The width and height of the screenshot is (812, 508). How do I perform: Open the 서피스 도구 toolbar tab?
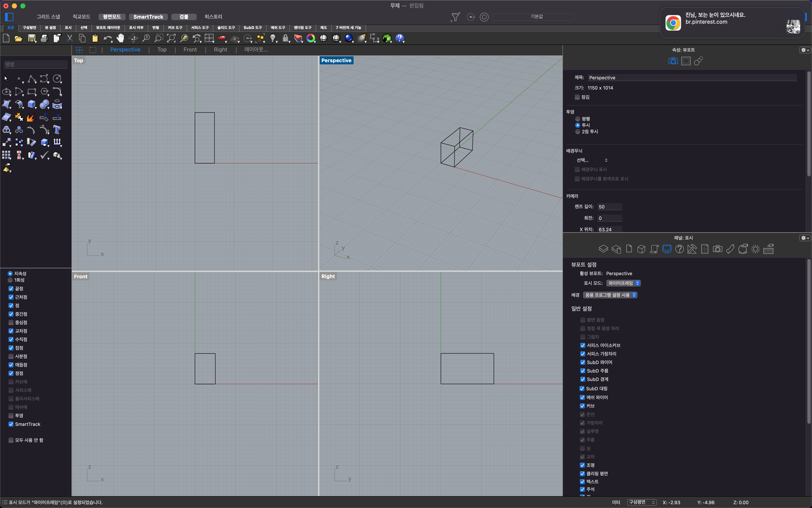200,28
